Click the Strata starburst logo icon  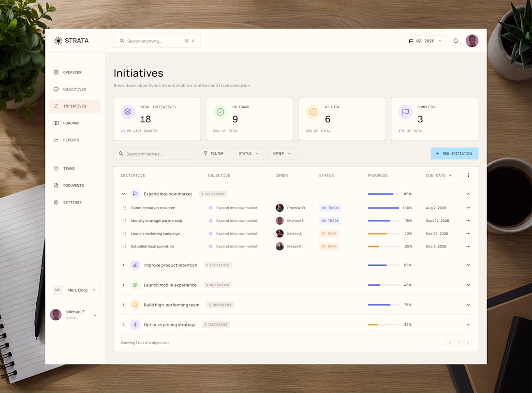coord(58,41)
